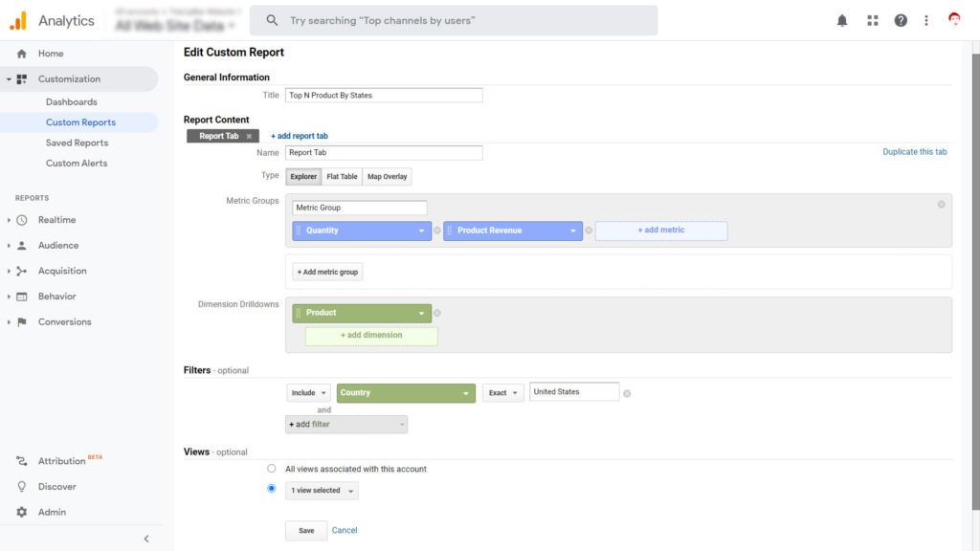Click the United States filter value field

coord(574,391)
